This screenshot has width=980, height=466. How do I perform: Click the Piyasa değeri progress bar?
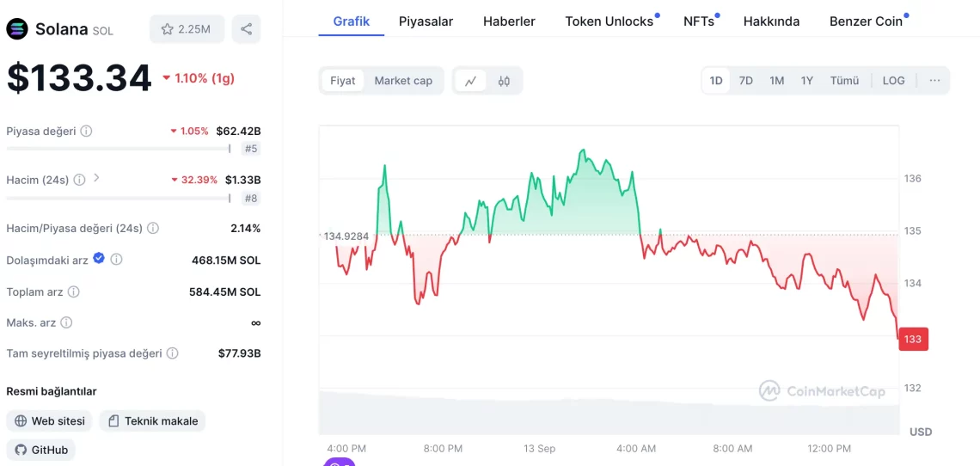click(118, 149)
